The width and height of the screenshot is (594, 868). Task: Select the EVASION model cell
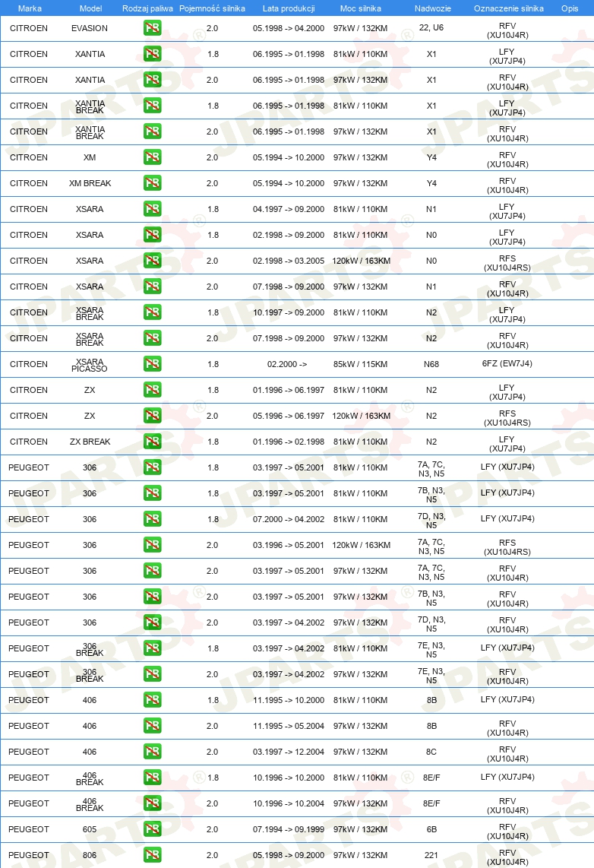[90, 28]
